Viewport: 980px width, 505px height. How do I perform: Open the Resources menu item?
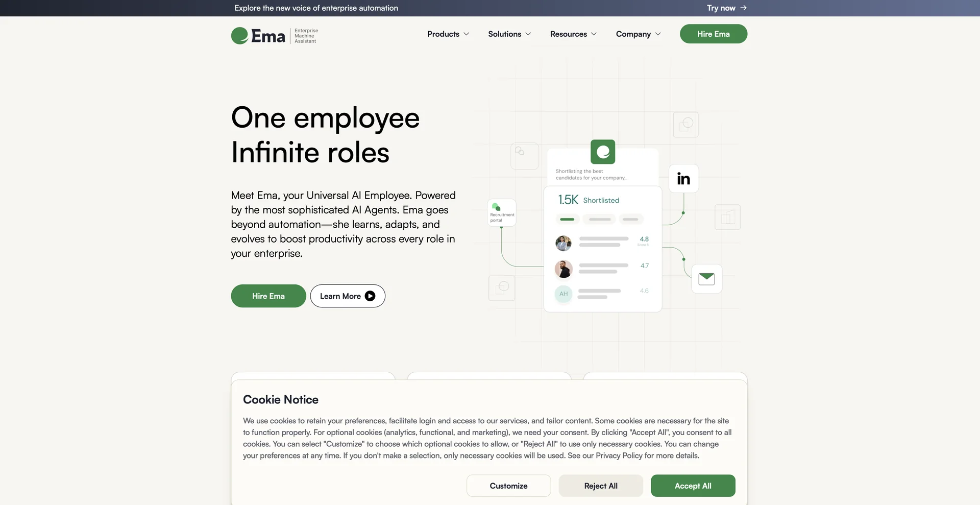573,34
